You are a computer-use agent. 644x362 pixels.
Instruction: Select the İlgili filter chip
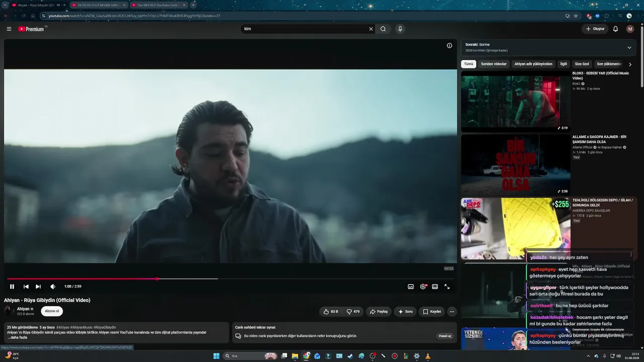[563, 64]
